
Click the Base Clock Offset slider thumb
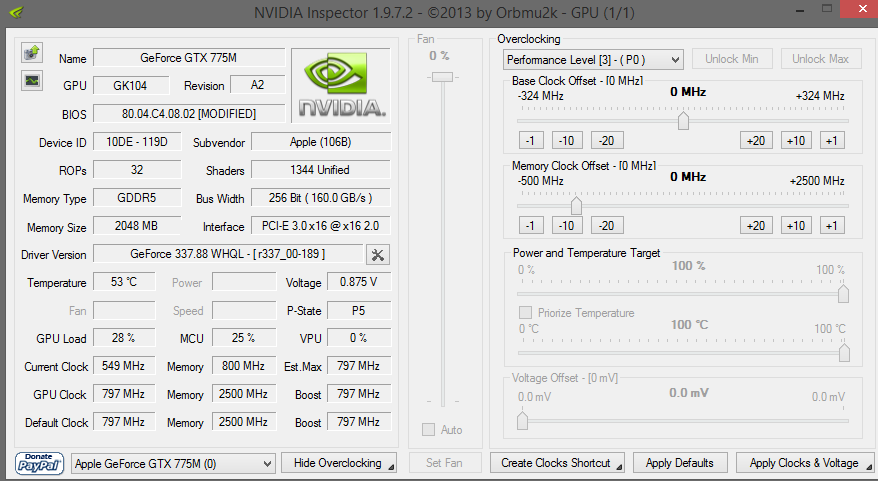pyautogui.click(x=683, y=120)
